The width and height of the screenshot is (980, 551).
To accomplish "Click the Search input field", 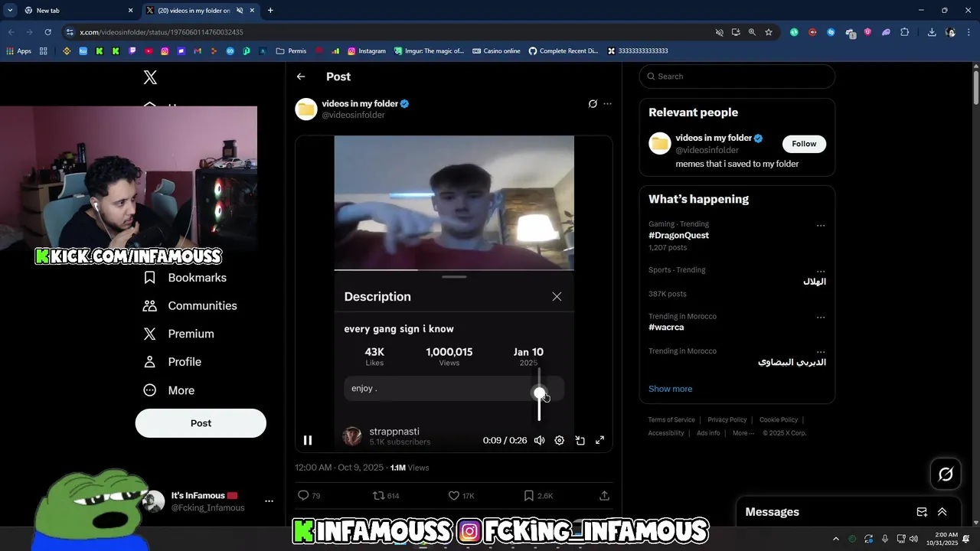I will click(x=737, y=77).
